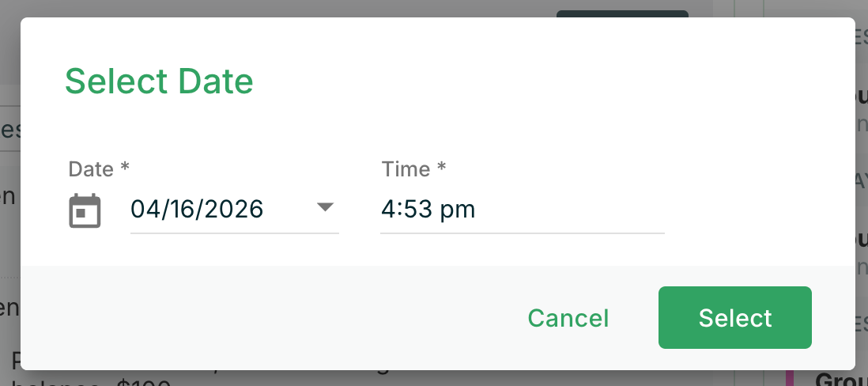The image size is (868, 386).
Task: Place cursor in the Time input
Action: 522,210
